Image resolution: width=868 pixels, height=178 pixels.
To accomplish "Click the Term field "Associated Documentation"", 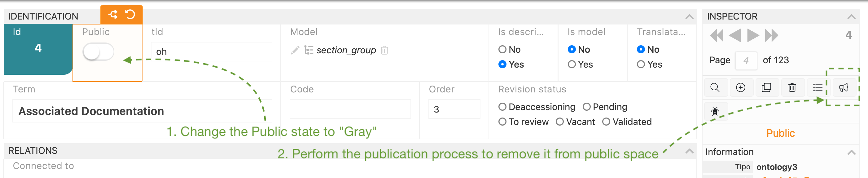I will tap(142, 111).
